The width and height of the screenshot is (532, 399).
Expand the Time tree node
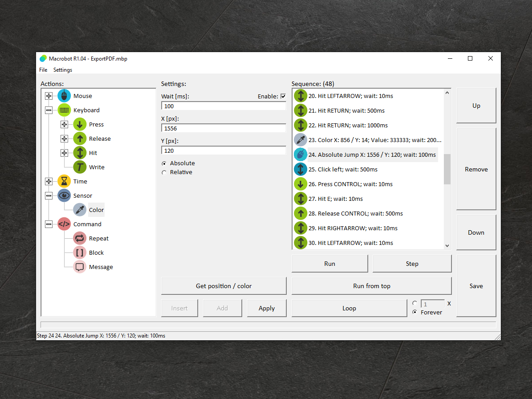tap(49, 181)
